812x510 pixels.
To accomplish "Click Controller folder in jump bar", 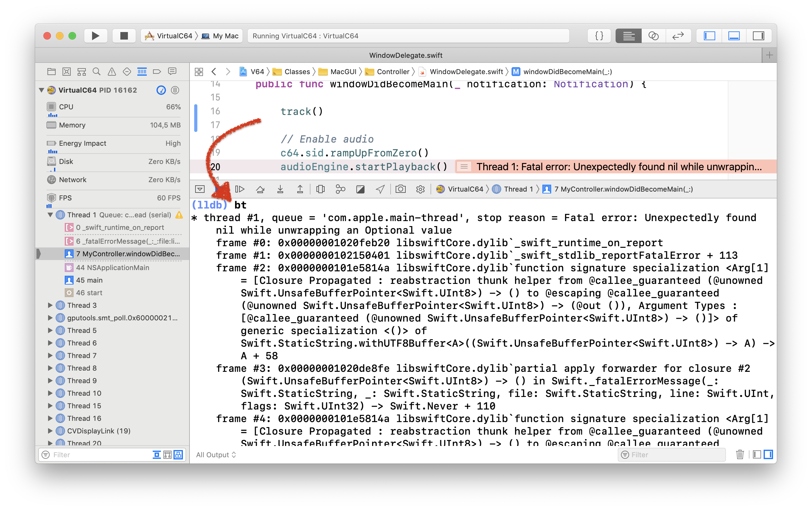I will 387,72.
